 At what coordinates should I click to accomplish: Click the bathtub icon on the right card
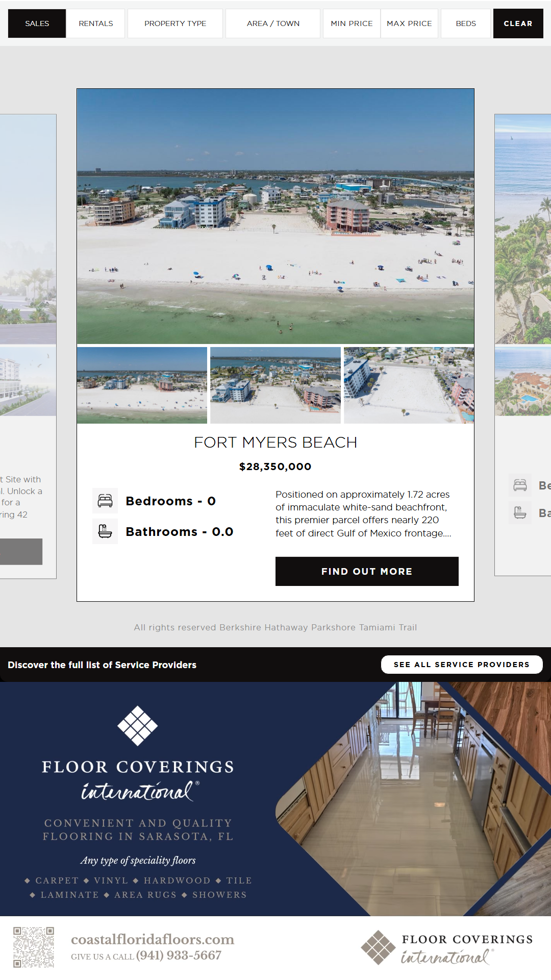click(520, 512)
